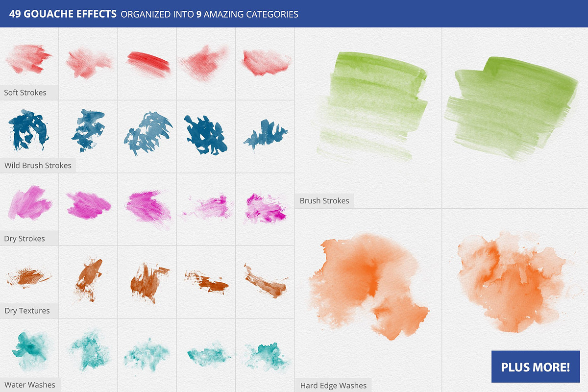Image resolution: width=588 pixels, height=392 pixels.
Task: Click the PLUS MORE! button
Action: point(535,367)
